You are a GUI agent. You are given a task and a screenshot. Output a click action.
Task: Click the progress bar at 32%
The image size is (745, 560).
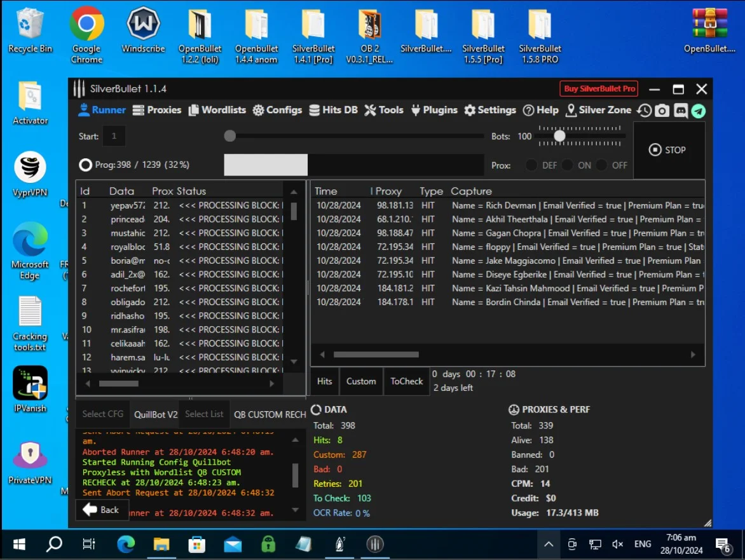[x=354, y=165]
